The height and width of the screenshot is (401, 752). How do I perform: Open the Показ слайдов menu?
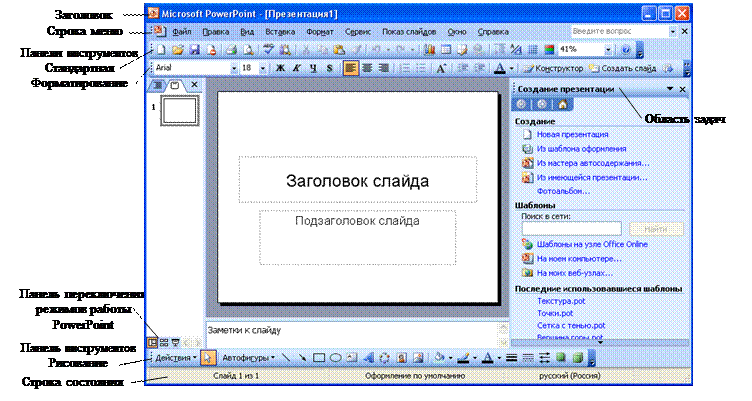pos(409,32)
